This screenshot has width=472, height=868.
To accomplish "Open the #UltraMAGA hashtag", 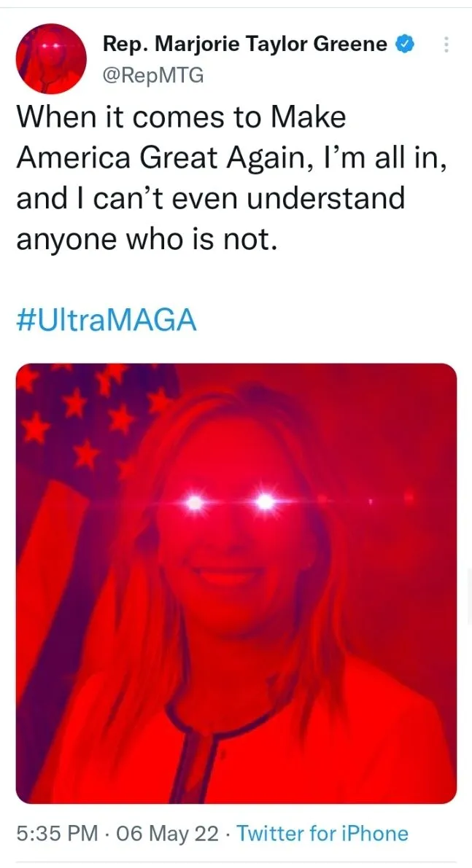I will 107,320.
